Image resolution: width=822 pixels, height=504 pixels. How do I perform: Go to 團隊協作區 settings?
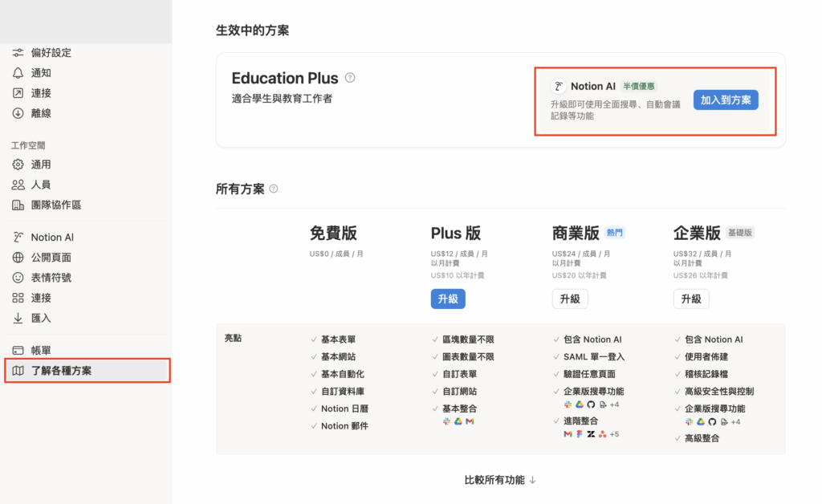[56, 205]
